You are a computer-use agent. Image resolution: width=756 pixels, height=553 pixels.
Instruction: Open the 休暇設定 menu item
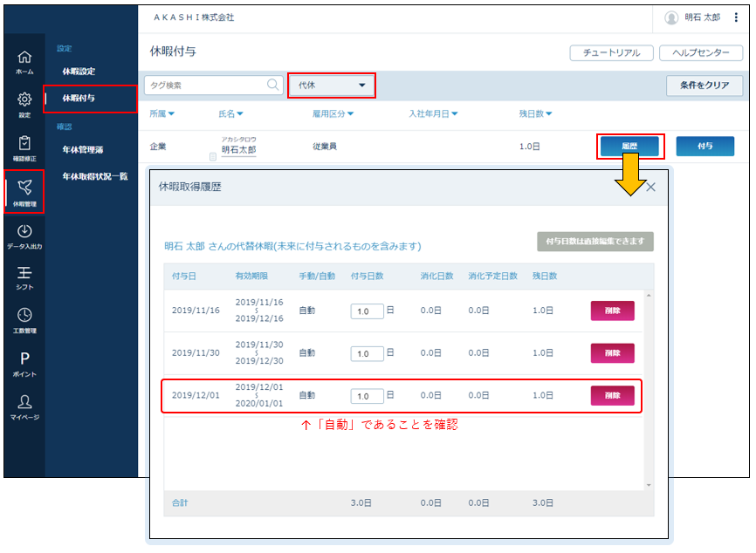79,72
